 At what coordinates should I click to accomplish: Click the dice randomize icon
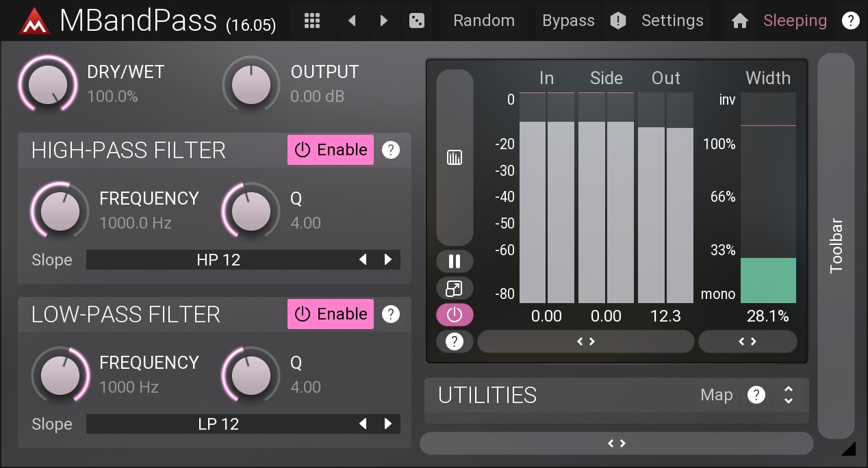coord(416,21)
